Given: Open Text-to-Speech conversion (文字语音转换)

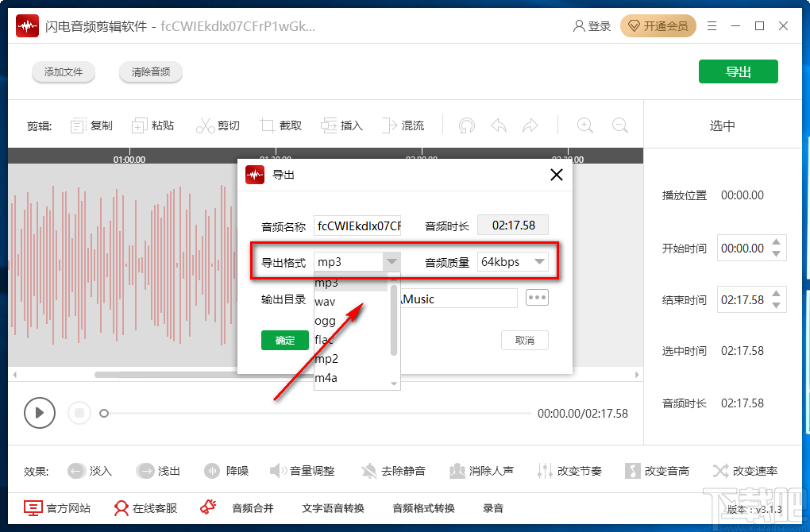Looking at the screenshot, I should tap(334, 508).
